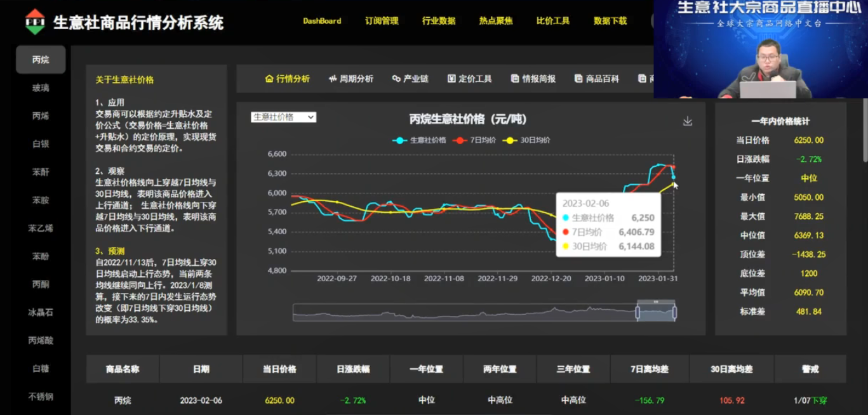Select 苯酐 in the commodity sidebar
Screen dimensions: 868x415
(x=41, y=172)
